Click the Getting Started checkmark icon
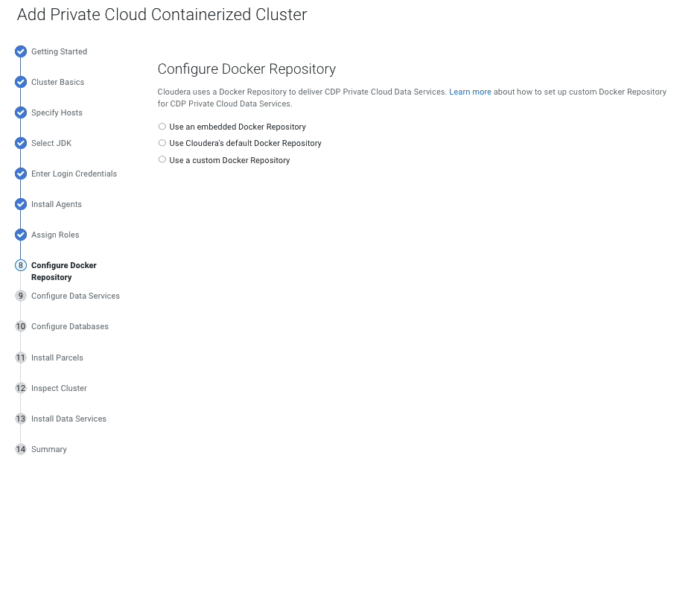700x610 pixels. tap(21, 52)
